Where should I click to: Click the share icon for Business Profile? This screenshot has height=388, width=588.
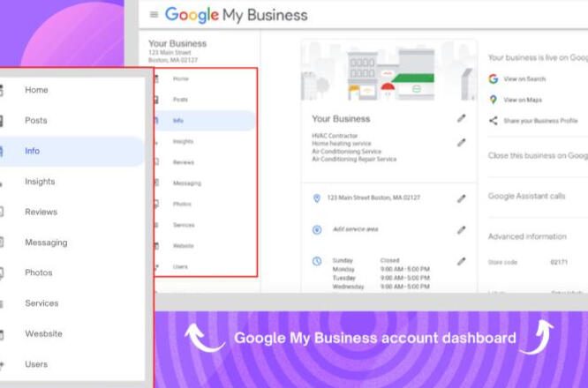pos(494,121)
